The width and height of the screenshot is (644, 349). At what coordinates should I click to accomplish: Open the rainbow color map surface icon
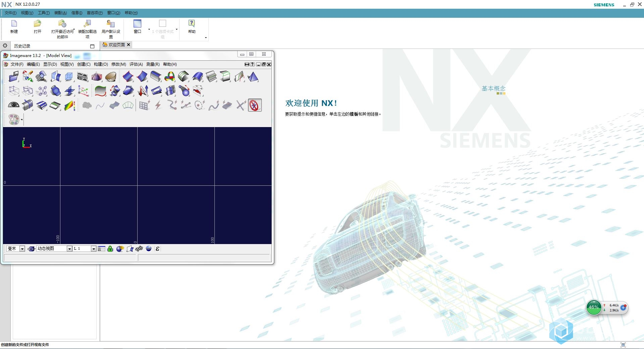coord(69,105)
